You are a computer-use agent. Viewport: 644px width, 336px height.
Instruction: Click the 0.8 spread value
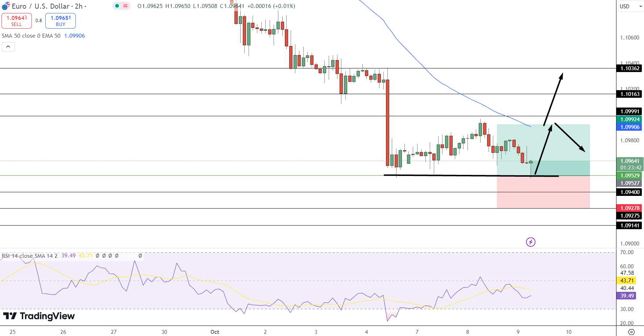click(39, 21)
